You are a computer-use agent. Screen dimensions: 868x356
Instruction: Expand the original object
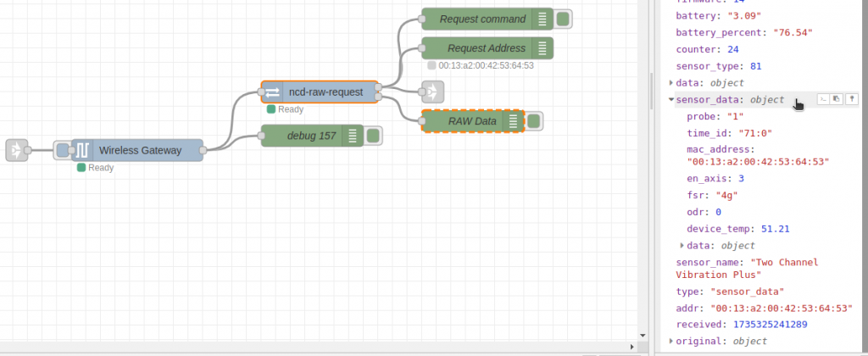coord(671,341)
